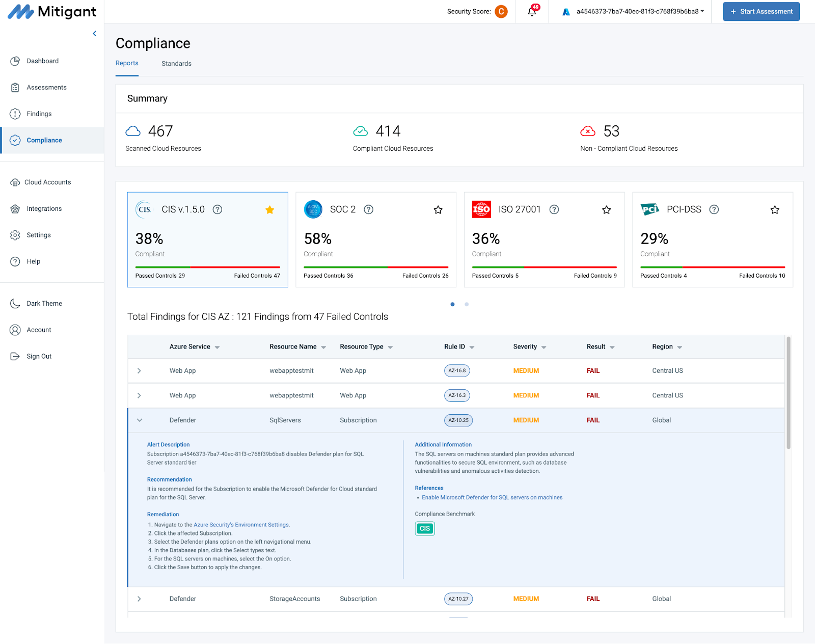Open Cloud Accounts in the sidebar
815x644 pixels.
(47, 182)
